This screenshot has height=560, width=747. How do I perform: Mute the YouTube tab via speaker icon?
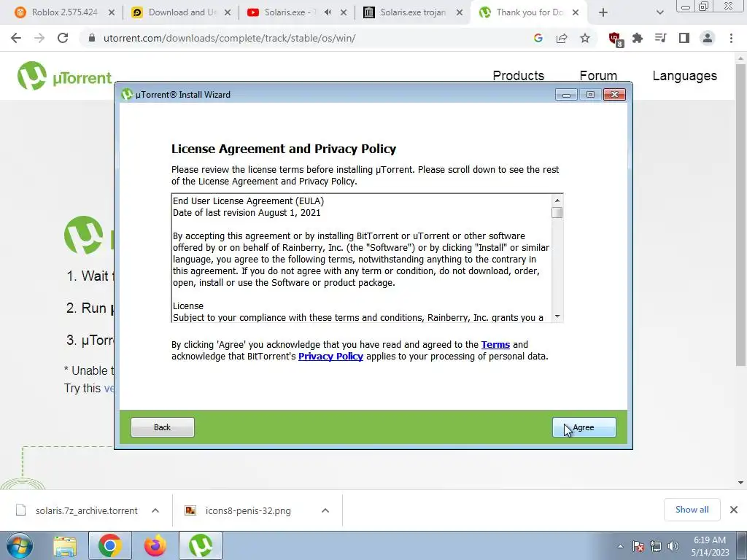328,12
